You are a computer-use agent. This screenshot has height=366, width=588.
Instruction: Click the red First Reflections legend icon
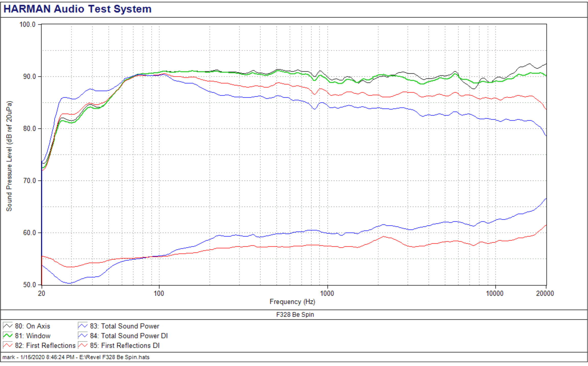(x=8, y=345)
